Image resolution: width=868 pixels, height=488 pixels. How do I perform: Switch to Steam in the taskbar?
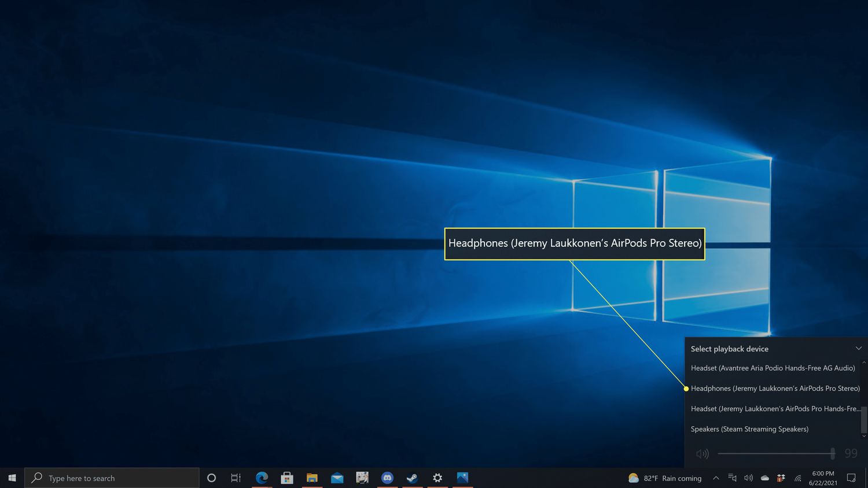point(412,478)
